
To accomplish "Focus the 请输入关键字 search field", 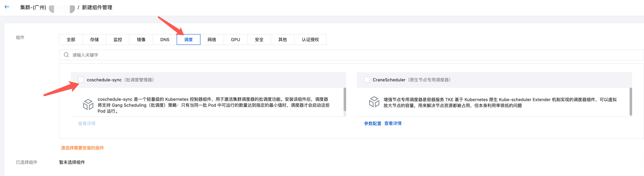I will point(351,55).
